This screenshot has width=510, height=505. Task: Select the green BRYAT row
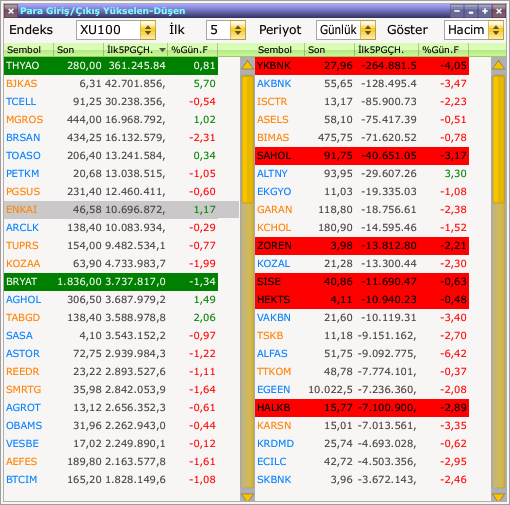tap(111, 282)
